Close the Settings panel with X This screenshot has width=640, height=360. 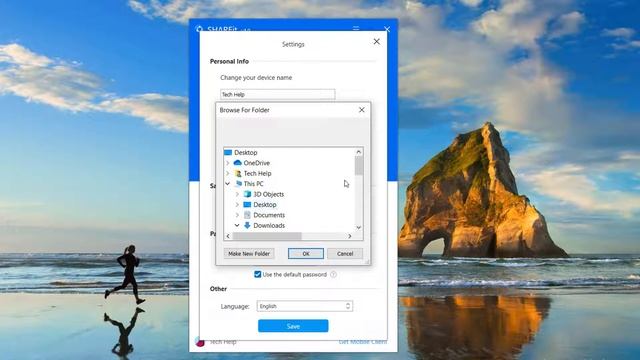[376, 42]
